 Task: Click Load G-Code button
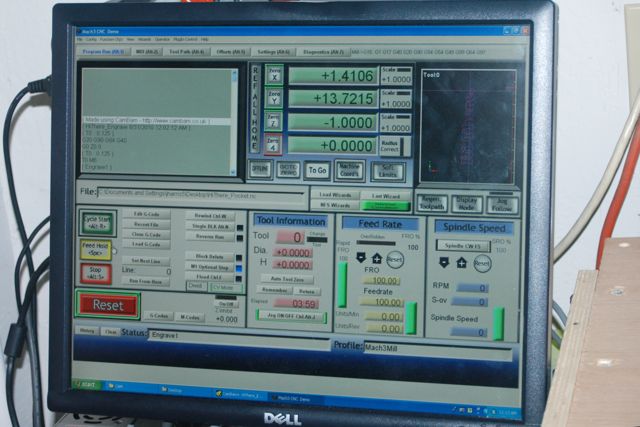(x=147, y=244)
